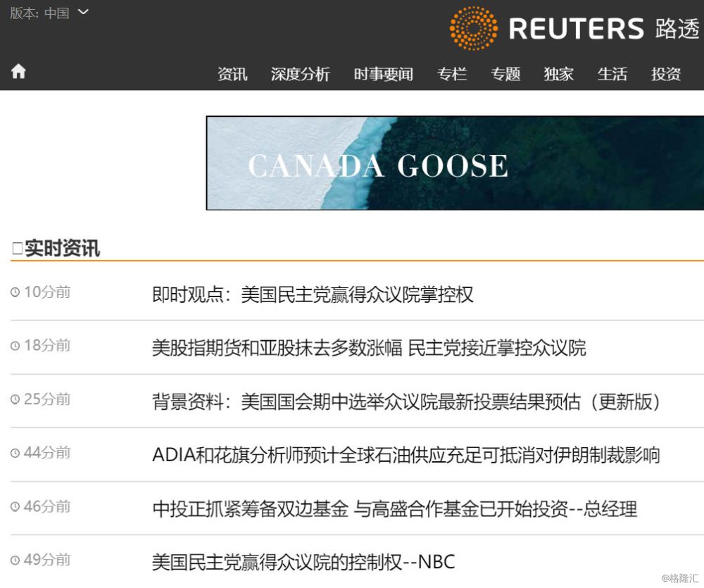Open the 版本: 中国 edition selector

(49, 13)
